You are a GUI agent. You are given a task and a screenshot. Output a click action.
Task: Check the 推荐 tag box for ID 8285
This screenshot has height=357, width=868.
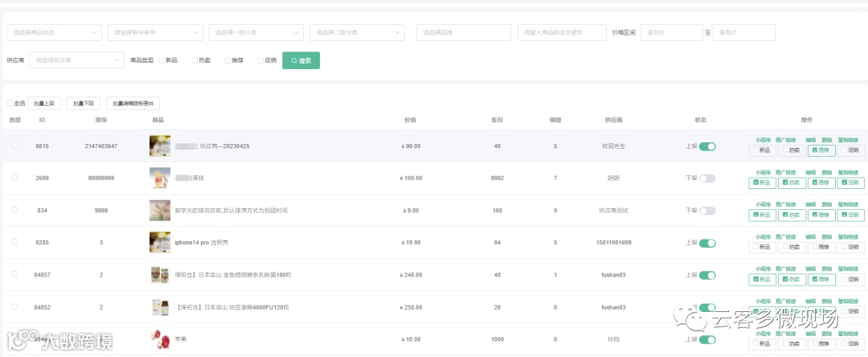tap(821, 247)
